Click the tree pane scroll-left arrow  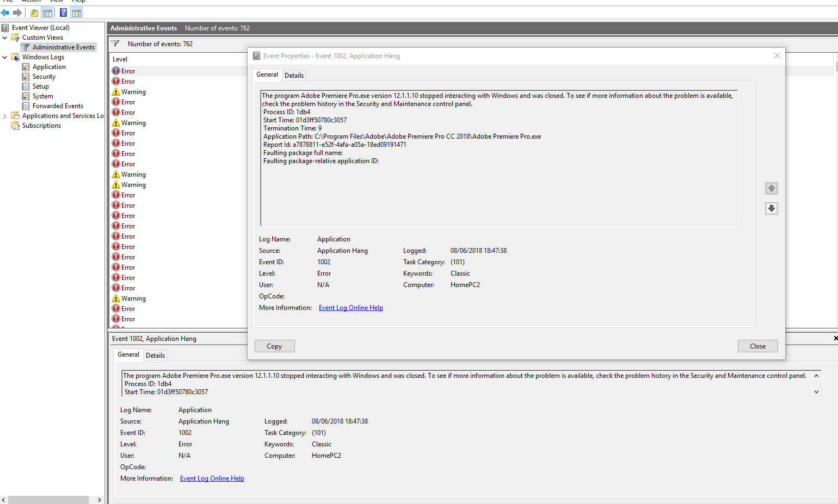[x=4, y=500]
